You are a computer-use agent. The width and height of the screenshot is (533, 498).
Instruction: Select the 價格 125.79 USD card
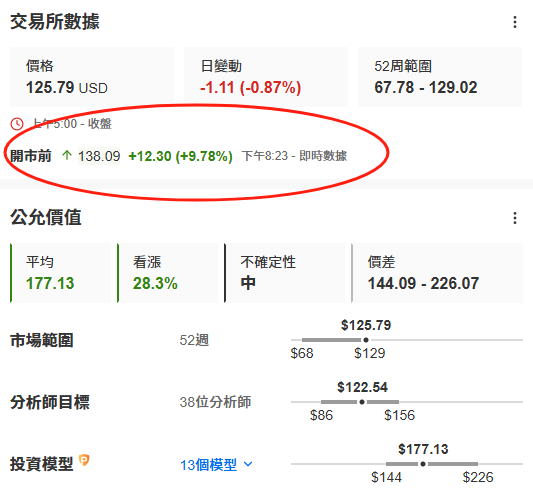(92, 77)
